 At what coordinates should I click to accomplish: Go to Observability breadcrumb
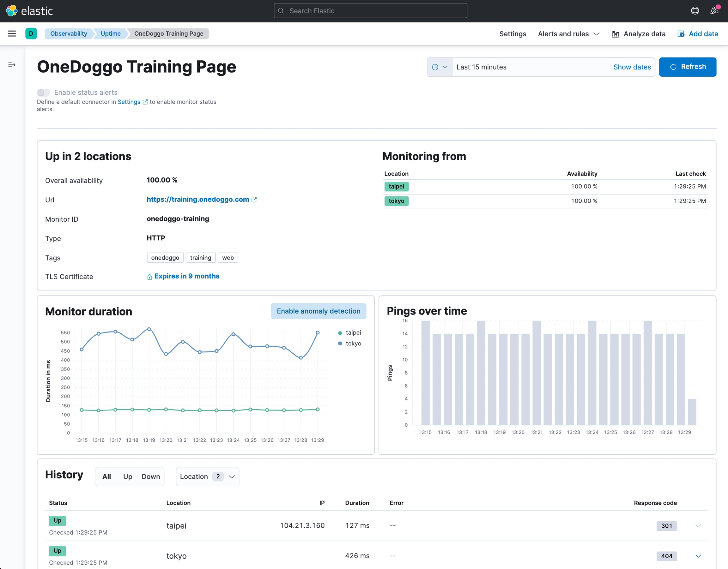[x=68, y=34]
